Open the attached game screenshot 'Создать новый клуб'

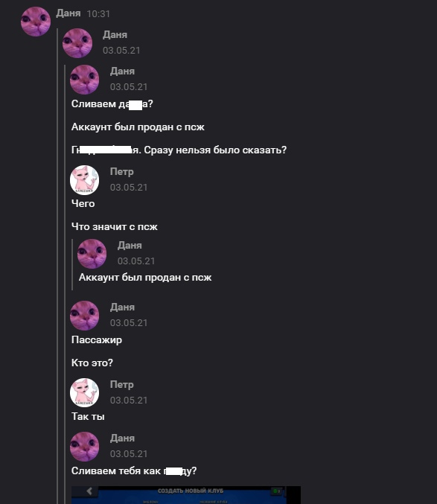point(185,495)
